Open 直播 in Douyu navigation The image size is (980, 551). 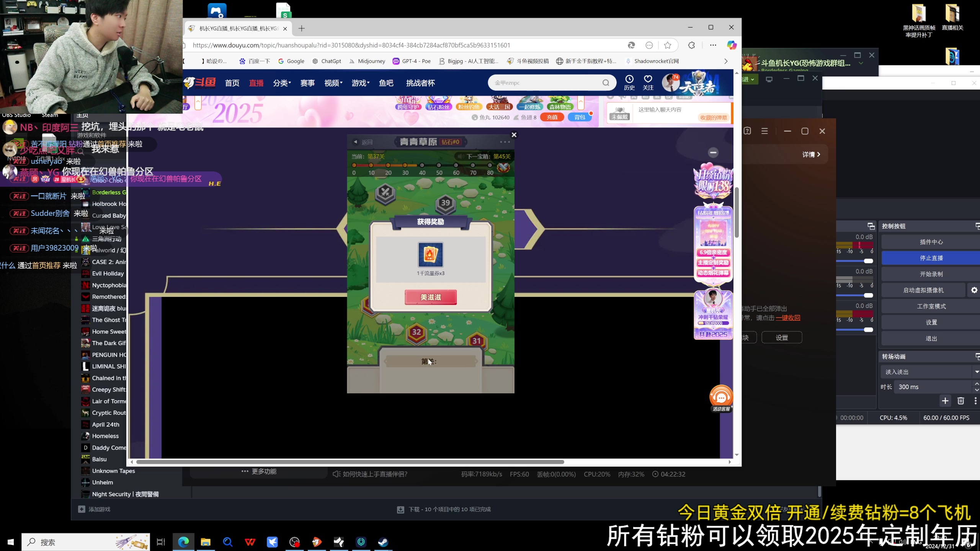tap(256, 83)
